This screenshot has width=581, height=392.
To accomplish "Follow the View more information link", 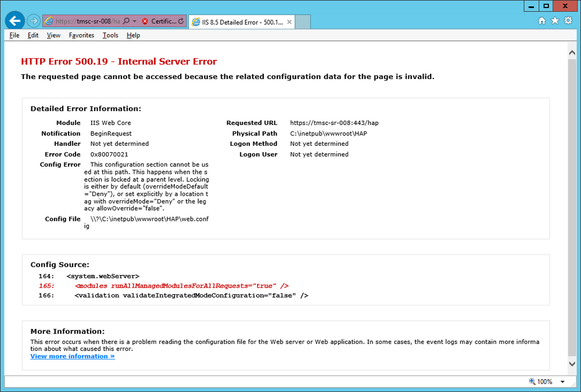I will 73,356.
